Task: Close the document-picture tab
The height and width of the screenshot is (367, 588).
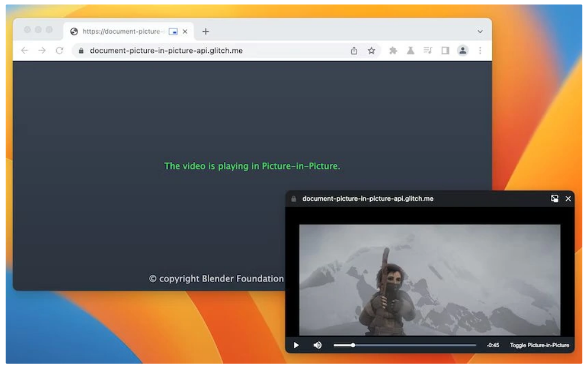Action: [x=185, y=31]
